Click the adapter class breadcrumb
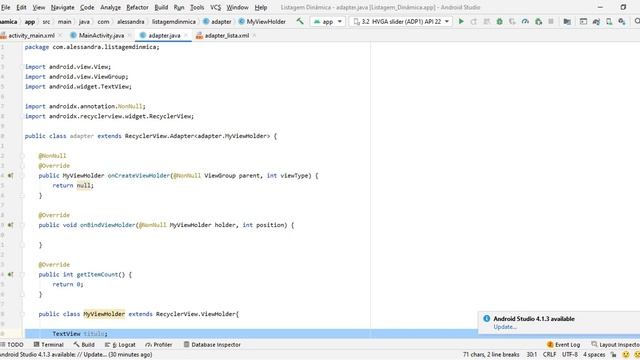The image size is (640, 360). tap(217, 22)
